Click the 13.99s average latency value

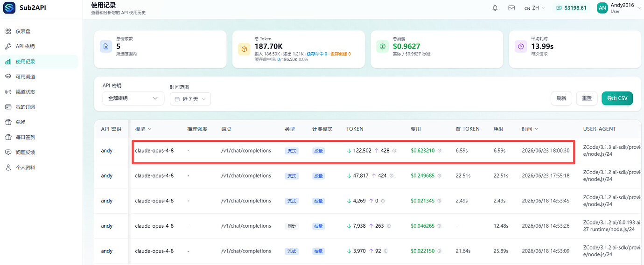(x=542, y=46)
